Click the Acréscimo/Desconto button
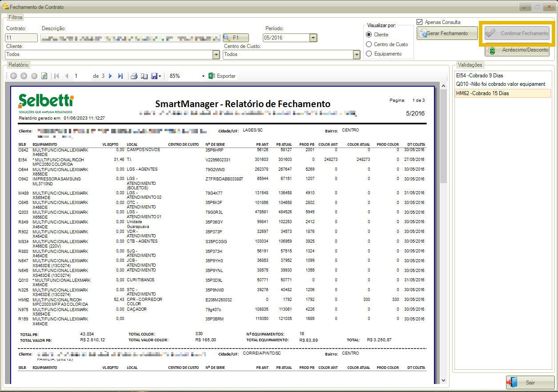This screenshot has height=392, width=558. coord(517,50)
